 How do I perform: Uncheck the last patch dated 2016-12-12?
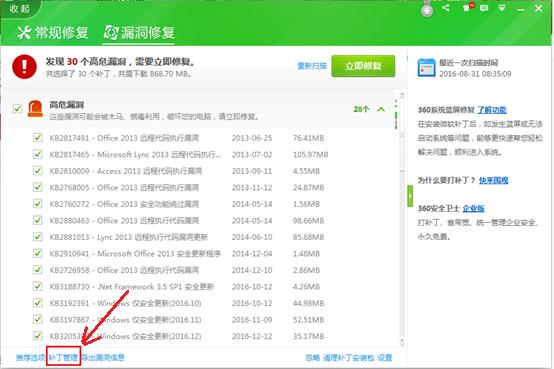37,335
